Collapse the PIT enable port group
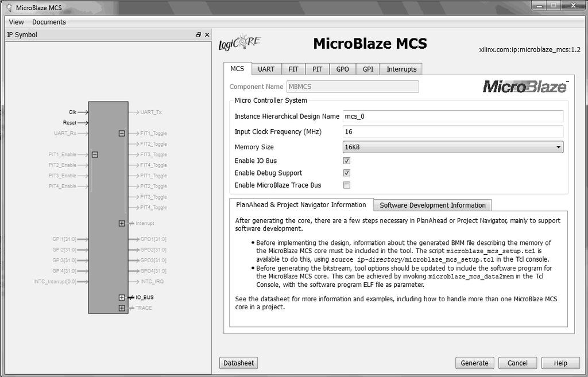588x377 pixels. (95, 154)
